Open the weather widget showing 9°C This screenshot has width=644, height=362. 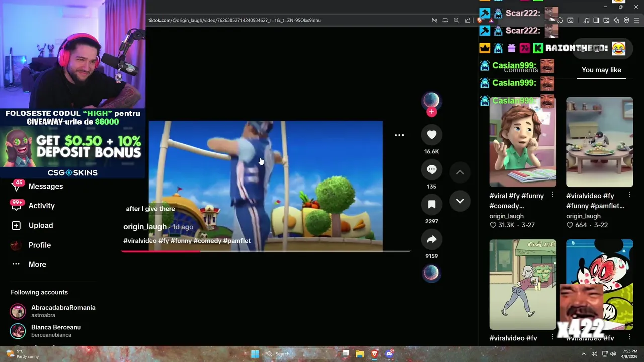(21, 354)
